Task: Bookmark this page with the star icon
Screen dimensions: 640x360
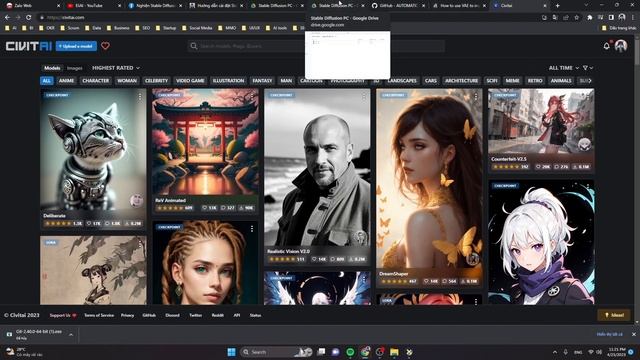Action: [x=577, y=18]
